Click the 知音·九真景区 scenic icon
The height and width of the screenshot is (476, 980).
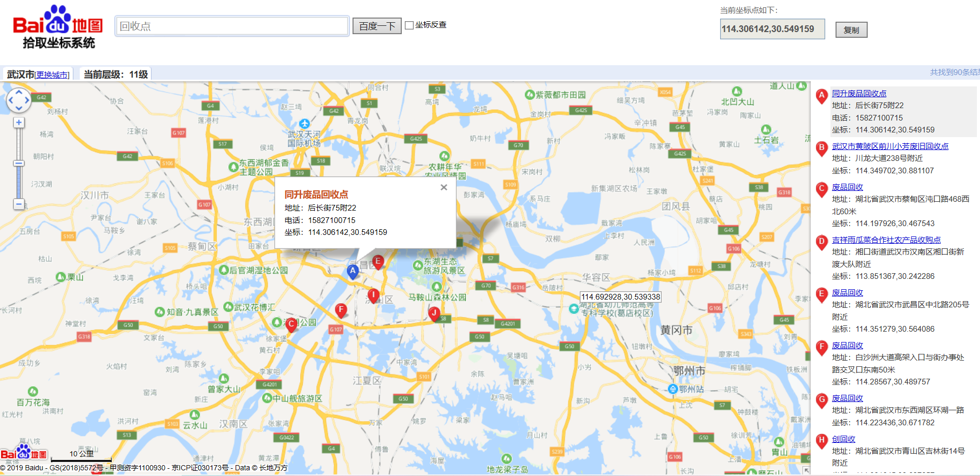pyautogui.click(x=160, y=312)
